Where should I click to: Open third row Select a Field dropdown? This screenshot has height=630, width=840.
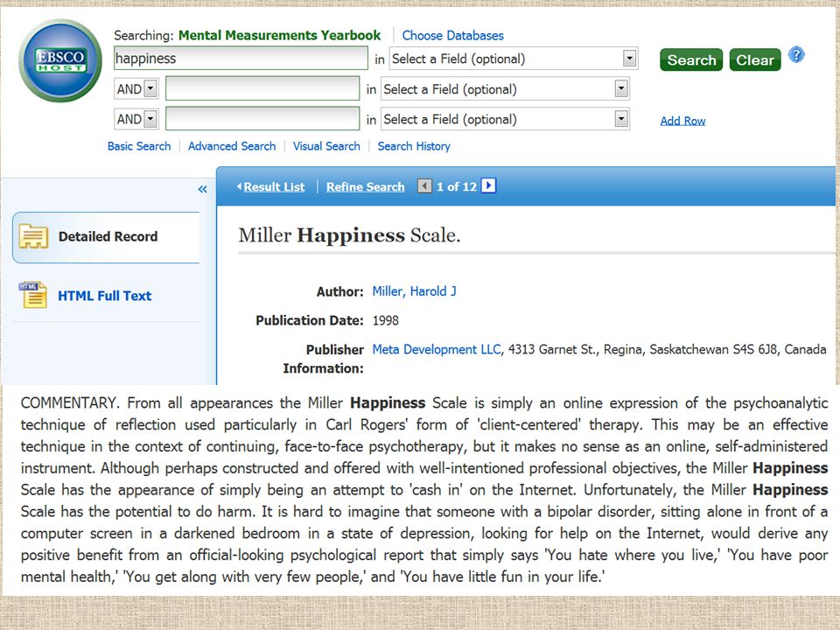click(x=505, y=119)
